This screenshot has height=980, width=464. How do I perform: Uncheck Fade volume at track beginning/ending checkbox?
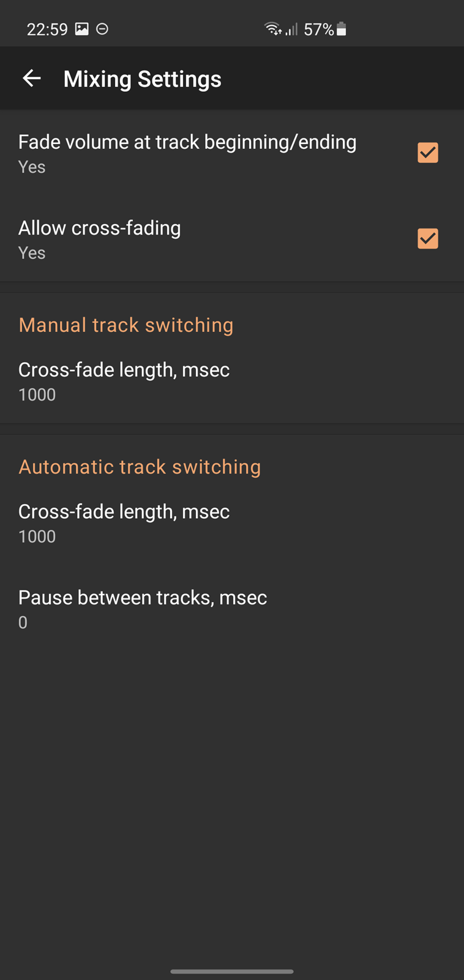427,153
